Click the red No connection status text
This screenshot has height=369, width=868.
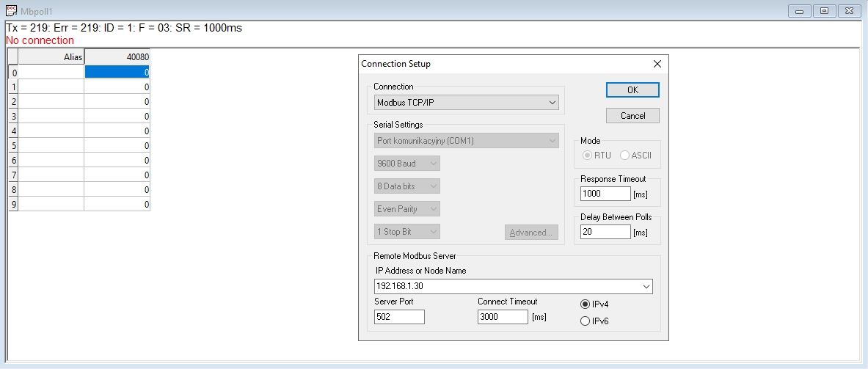coord(40,40)
